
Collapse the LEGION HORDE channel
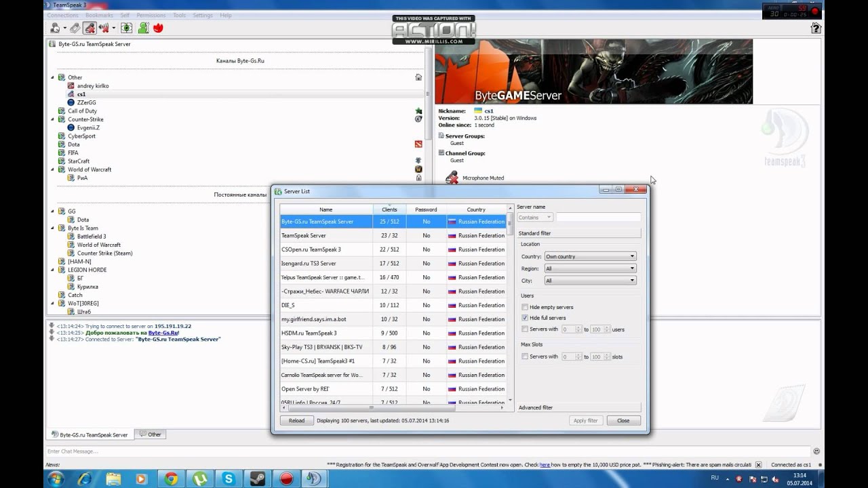tap(53, 270)
